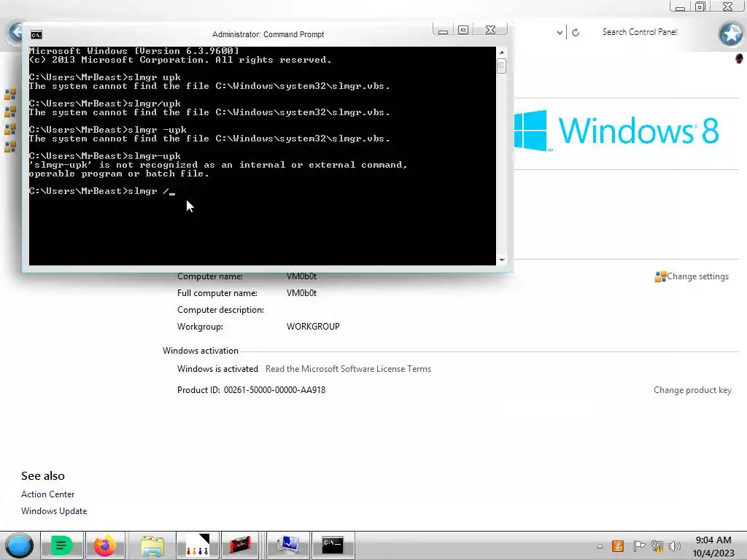Open the Windows Update link

click(x=54, y=511)
